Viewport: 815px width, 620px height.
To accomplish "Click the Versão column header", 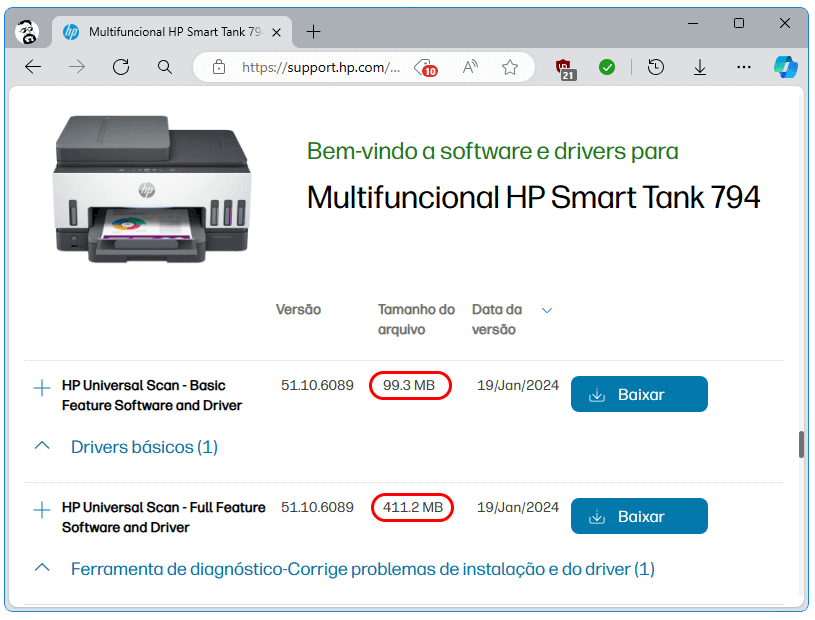I will pyautogui.click(x=298, y=310).
